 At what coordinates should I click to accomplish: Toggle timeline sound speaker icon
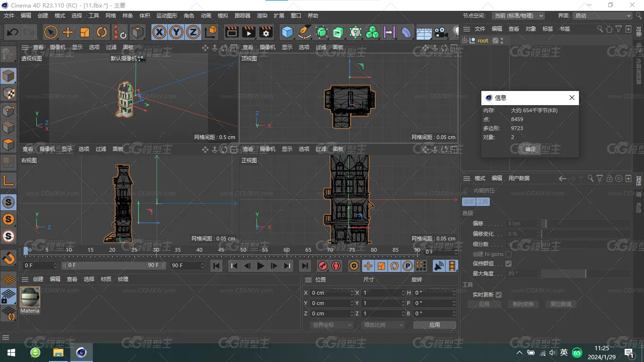(439, 266)
